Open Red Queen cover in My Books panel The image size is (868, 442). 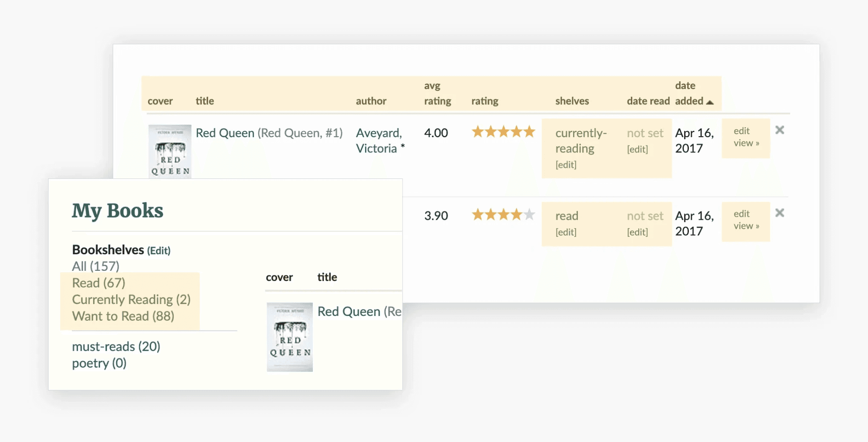point(290,337)
